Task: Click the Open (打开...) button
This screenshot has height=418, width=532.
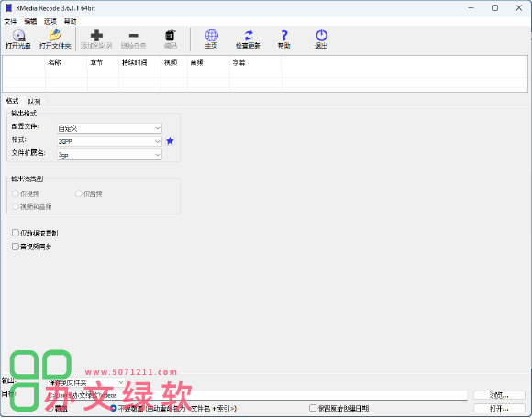Action: tap(499, 409)
